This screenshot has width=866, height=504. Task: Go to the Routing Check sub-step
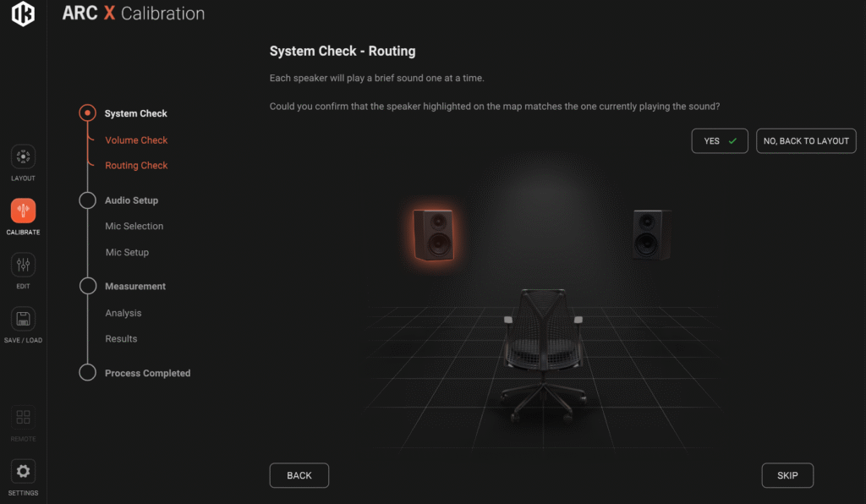coord(136,166)
